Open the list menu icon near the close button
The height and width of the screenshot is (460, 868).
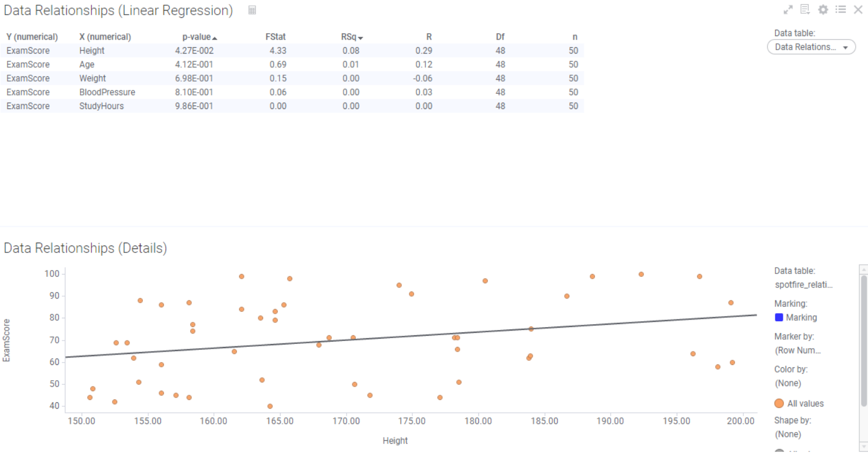coord(840,9)
